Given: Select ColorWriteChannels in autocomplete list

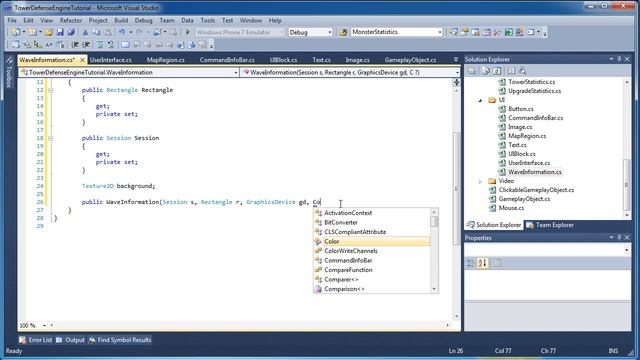Looking at the screenshot, I should tap(372, 251).
